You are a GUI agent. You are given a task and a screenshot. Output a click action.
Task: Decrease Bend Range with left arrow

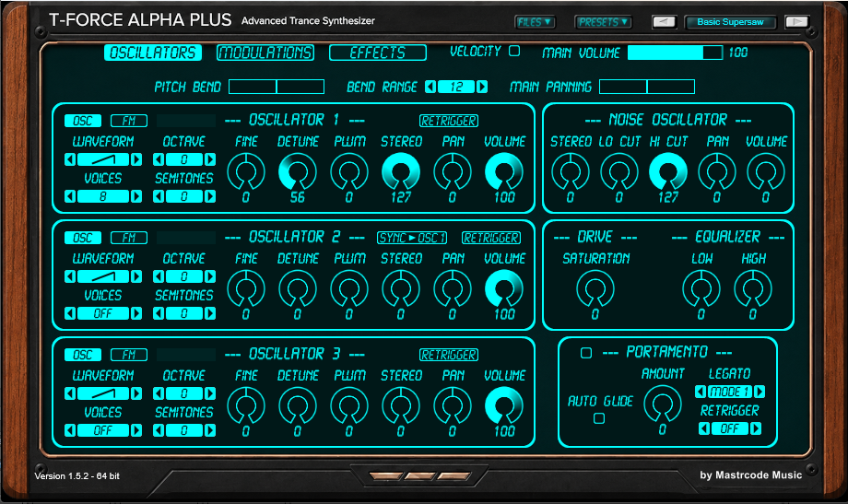430,87
